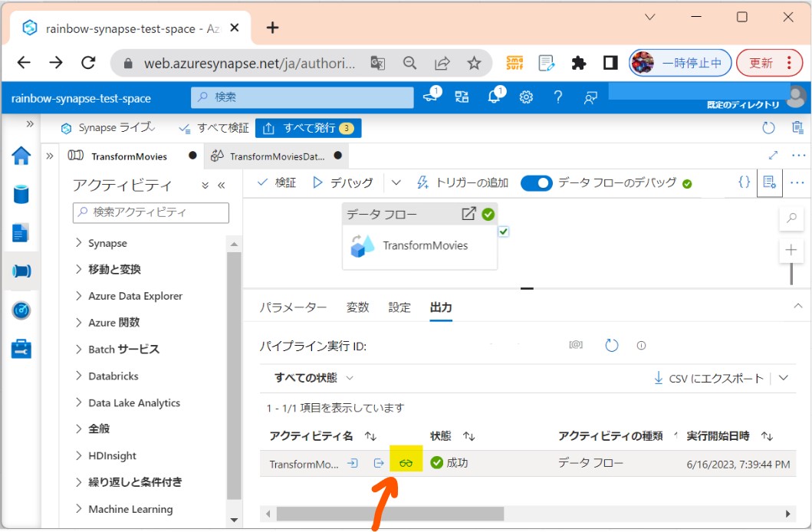Open the properties panel icon

[770, 182]
